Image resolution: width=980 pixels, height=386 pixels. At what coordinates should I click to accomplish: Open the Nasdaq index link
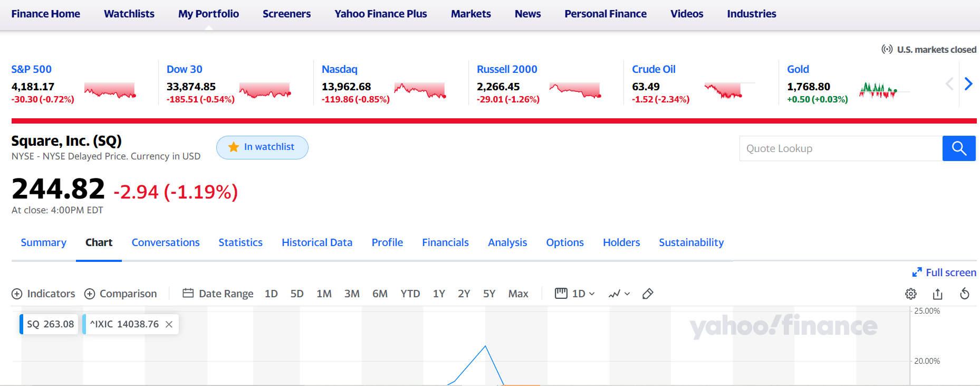tap(340, 69)
